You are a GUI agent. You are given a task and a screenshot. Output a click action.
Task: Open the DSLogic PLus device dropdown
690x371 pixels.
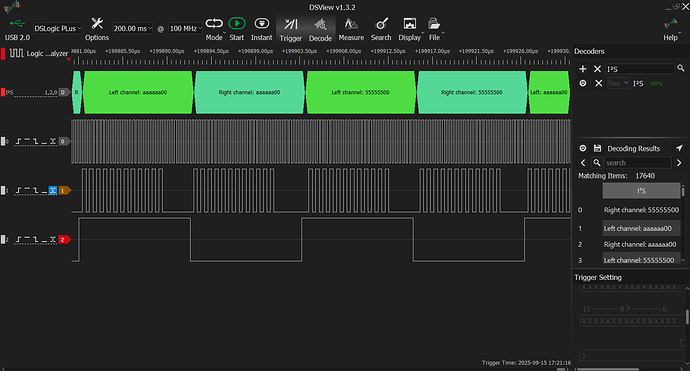coord(57,29)
